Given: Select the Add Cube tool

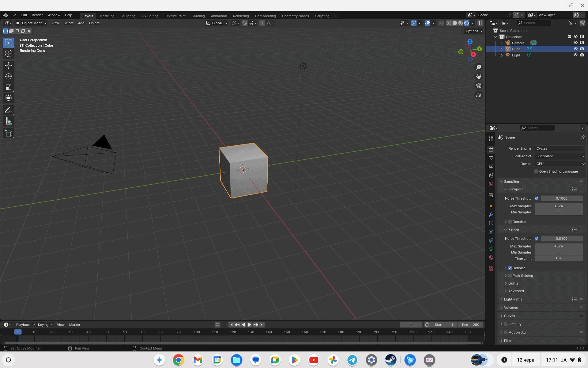Looking at the screenshot, I should tap(9, 133).
